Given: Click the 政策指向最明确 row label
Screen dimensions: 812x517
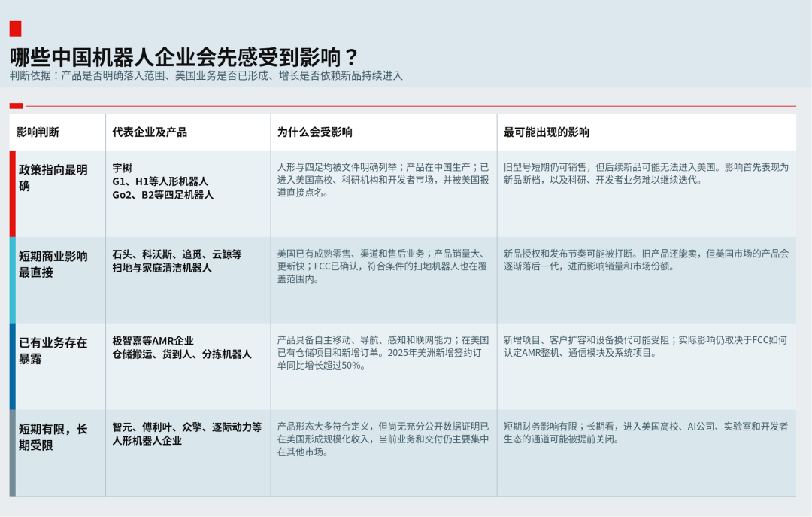Looking at the screenshot, I should click(x=53, y=178).
